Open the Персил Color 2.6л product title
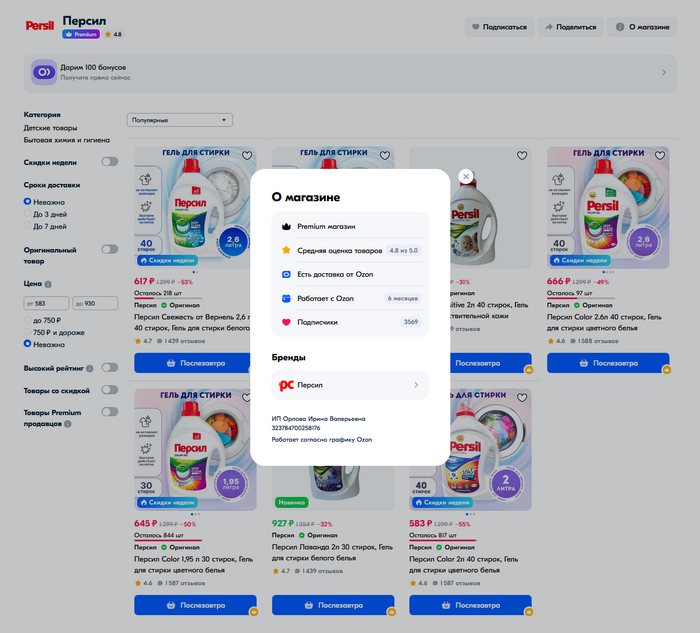The width and height of the screenshot is (700, 633). (x=604, y=322)
